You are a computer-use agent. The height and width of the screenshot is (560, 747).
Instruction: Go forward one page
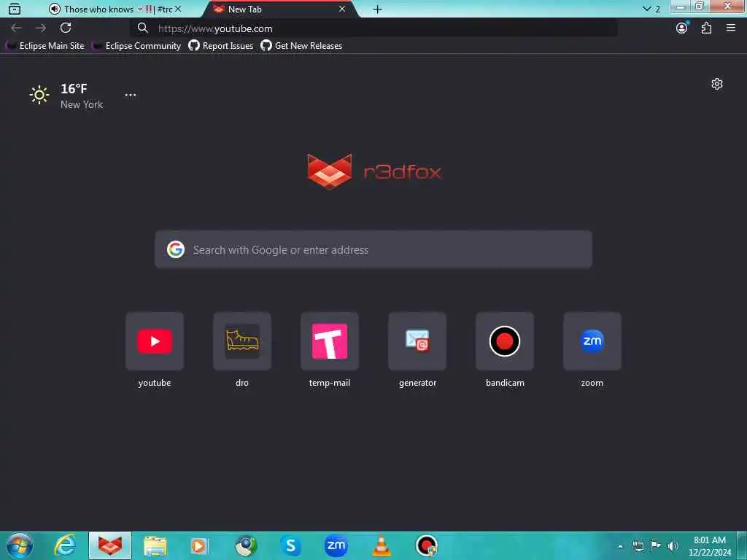point(41,28)
